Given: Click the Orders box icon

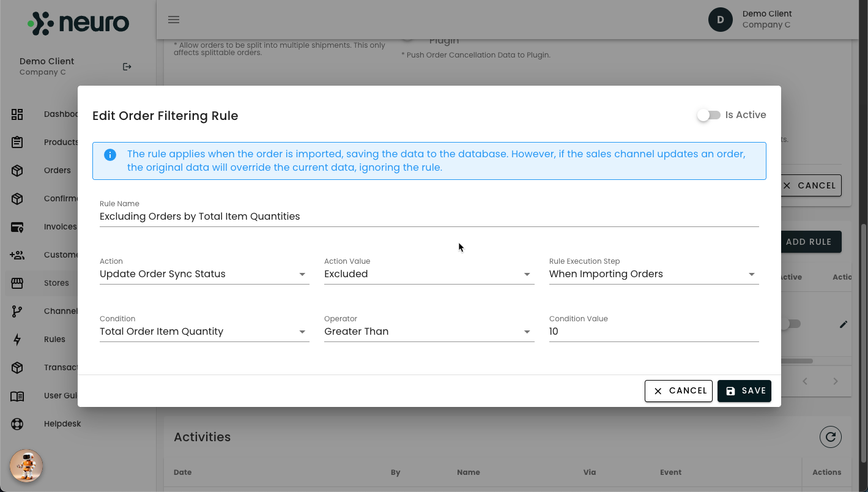Looking at the screenshot, I should [17, 171].
